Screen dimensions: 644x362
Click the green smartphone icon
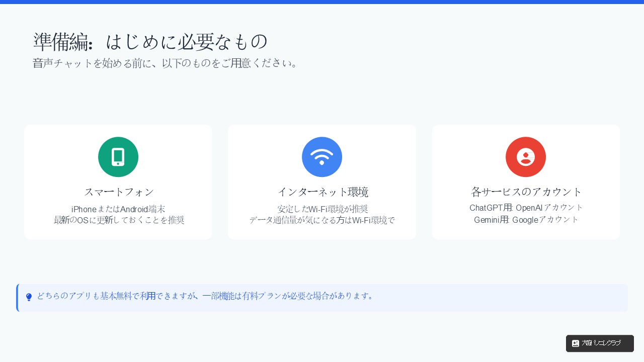[x=118, y=157]
